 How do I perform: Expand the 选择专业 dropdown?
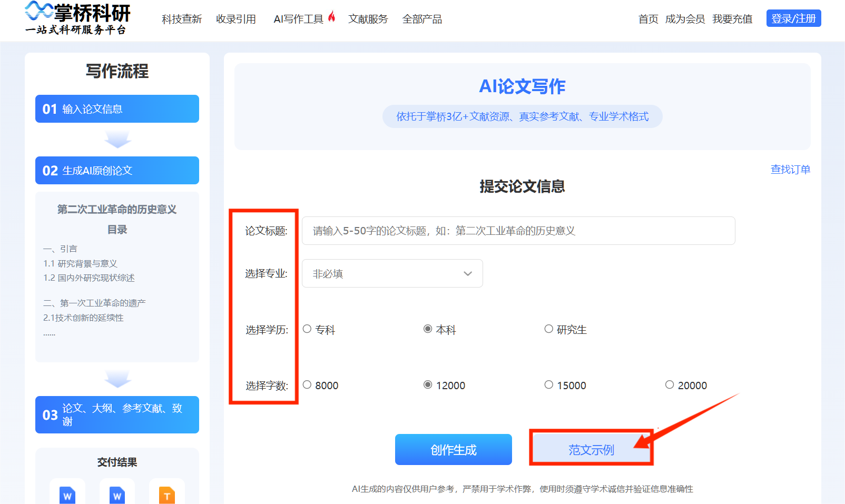(392, 273)
